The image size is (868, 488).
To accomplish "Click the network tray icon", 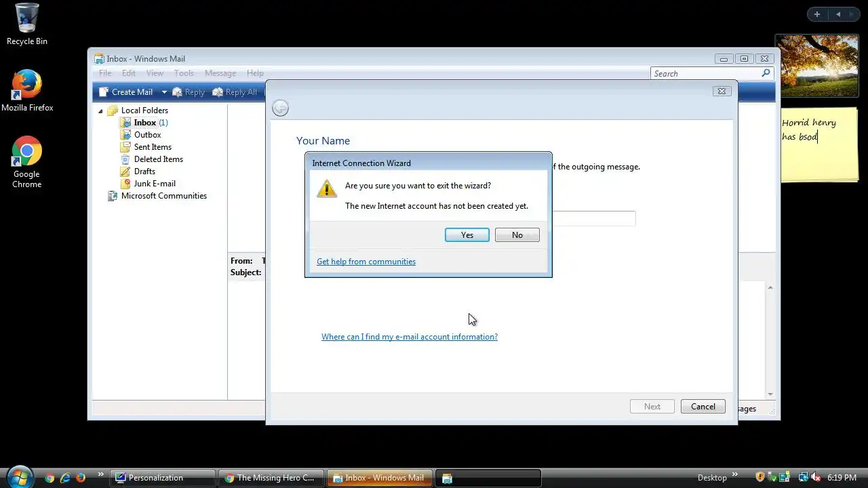I will pos(804,477).
